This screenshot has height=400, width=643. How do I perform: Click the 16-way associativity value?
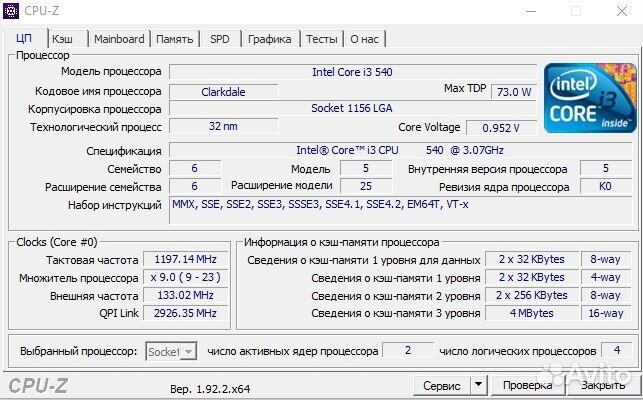[606, 313]
